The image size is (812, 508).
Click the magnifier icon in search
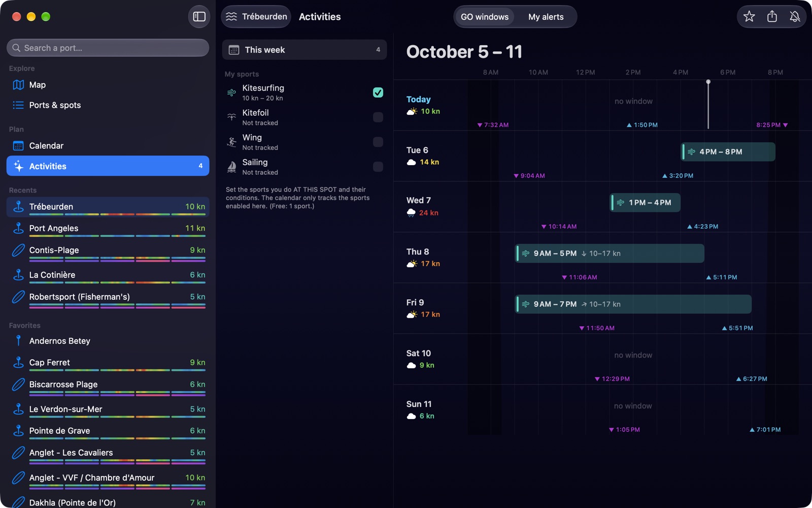tap(16, 48)
